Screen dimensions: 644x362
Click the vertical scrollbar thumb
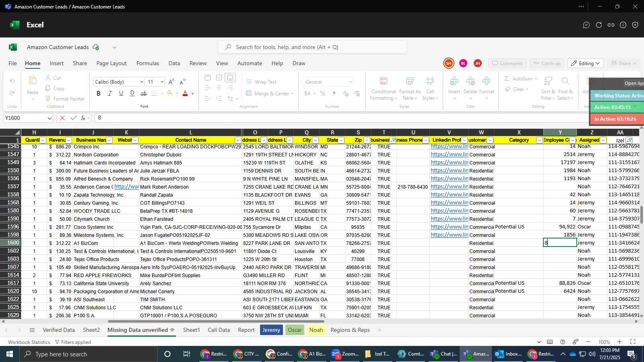pos(642,215)
